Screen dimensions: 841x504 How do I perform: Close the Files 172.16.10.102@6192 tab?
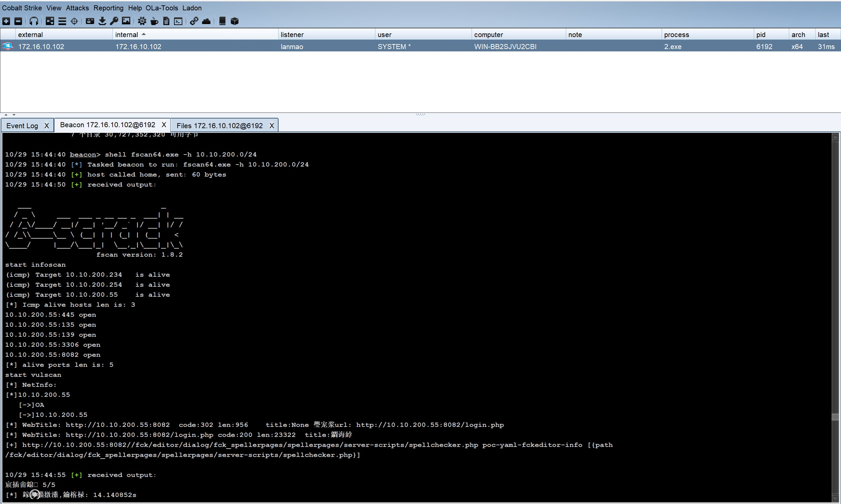tap(272, 125)
